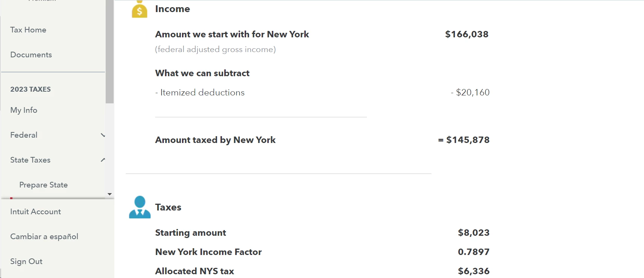Open the Documents sidebar item
This screenshot has height=278, width=644.
pyautogui.click(x=31, y=55)
